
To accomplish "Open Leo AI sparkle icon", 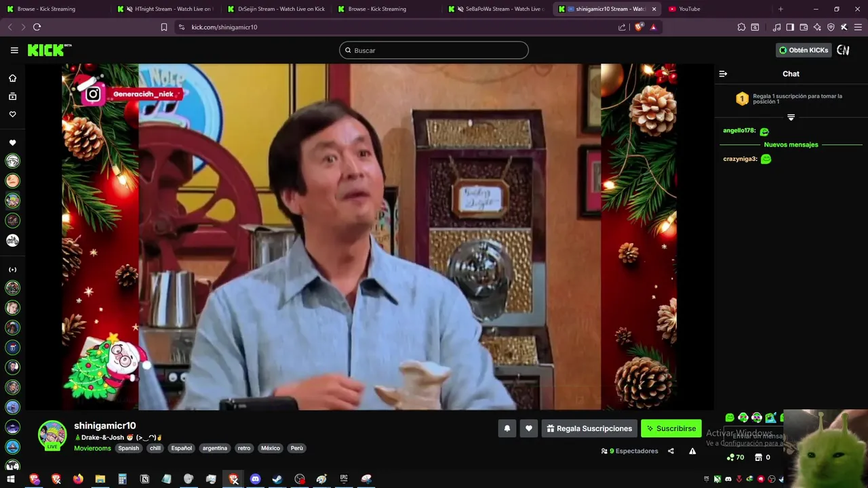I will [x=817, y=27].
